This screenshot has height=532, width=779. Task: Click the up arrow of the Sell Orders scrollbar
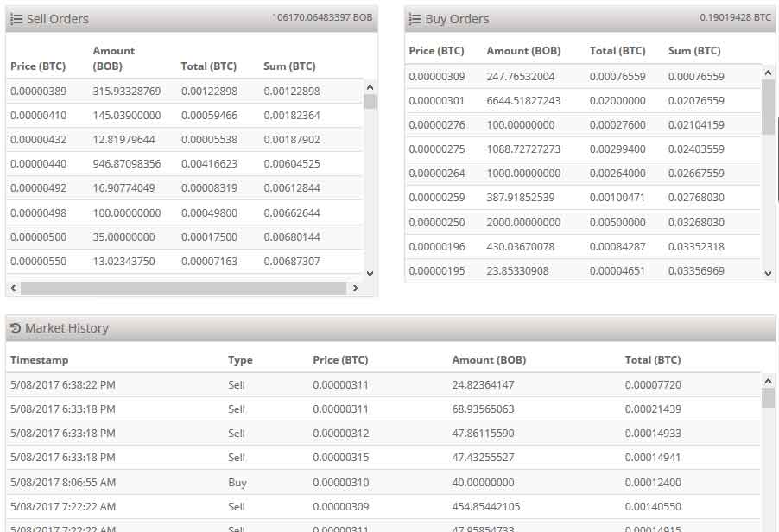tap(370, 87)
